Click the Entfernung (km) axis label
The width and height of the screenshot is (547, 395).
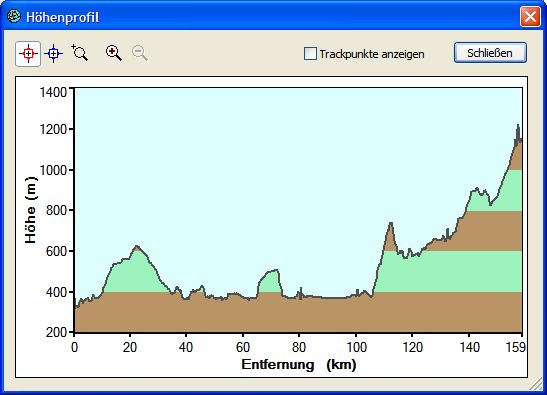299,364
